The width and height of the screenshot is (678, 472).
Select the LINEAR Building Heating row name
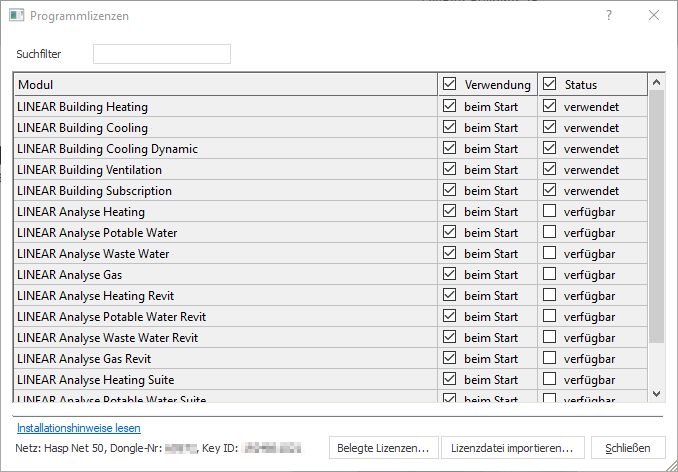(x=83, y=107)
